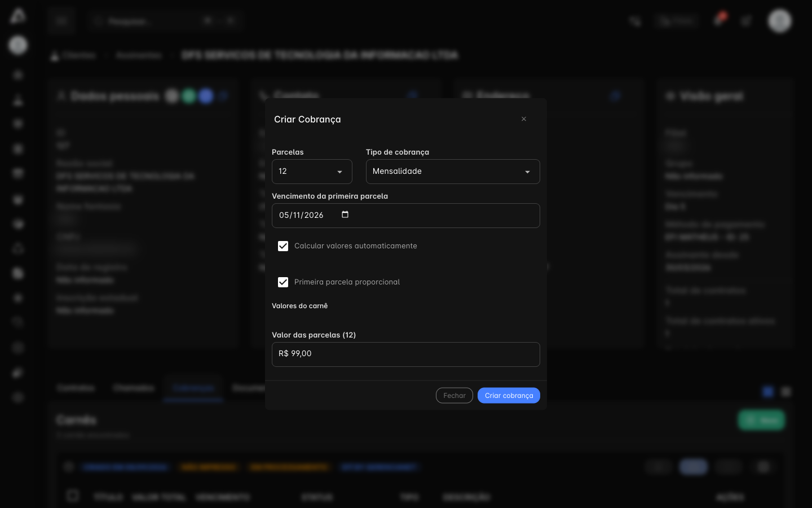Close the Criar Cobrança dialog with X

click(x=524, y=119)
